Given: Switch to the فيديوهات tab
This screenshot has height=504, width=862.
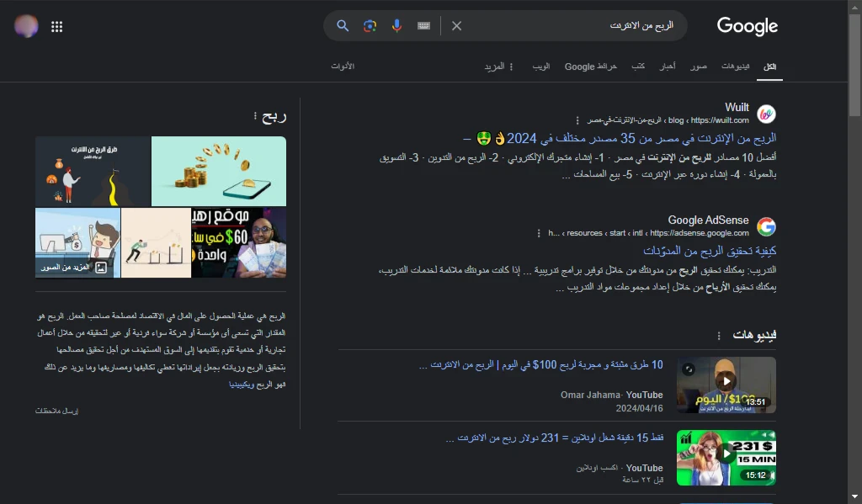Looking at the screenshot, I should (735, 66).
